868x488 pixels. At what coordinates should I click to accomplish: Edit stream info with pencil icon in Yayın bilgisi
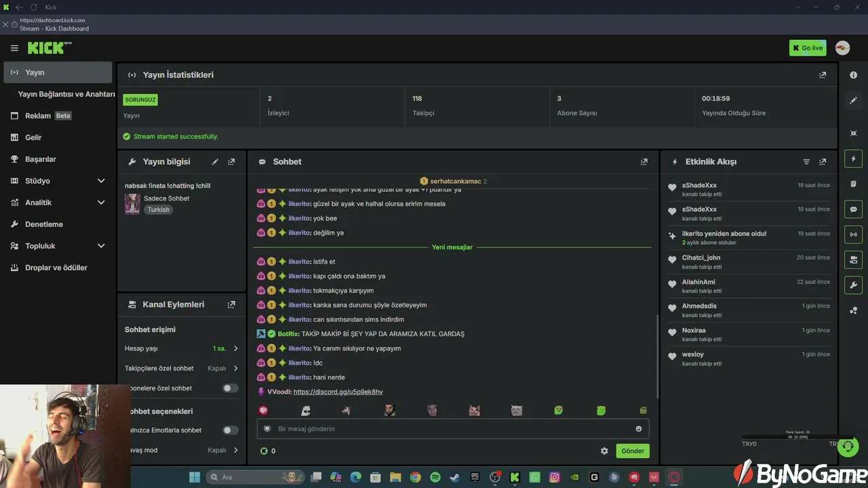215,162
